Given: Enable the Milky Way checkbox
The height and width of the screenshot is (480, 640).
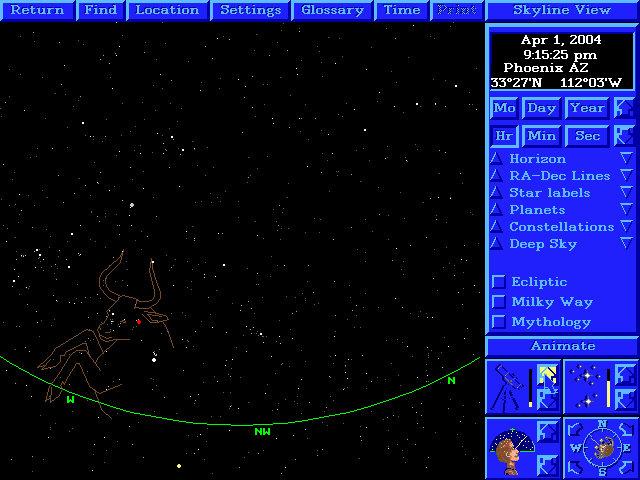Looking at the screenshot, I should click(x=499, y=302).
